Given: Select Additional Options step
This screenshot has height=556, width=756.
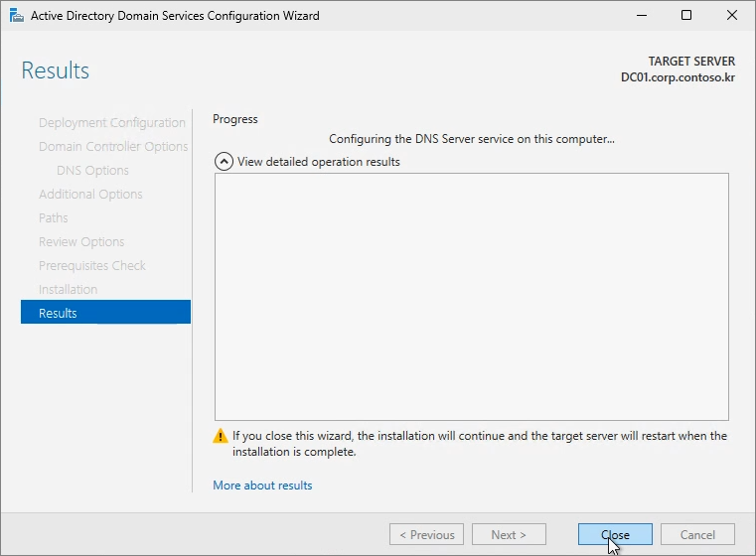Looking at the screenshot, I should 90,195.
